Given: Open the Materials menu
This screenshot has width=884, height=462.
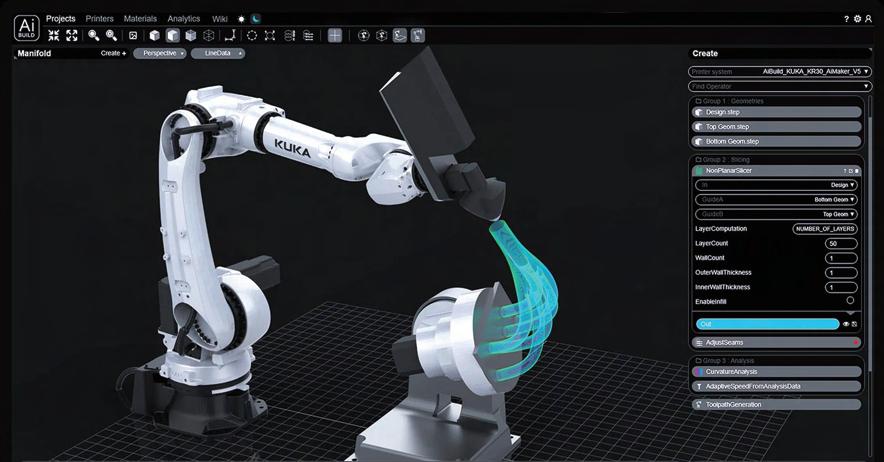Looking at the screenshot, I should pyautogui.click(x=140, y=19).
